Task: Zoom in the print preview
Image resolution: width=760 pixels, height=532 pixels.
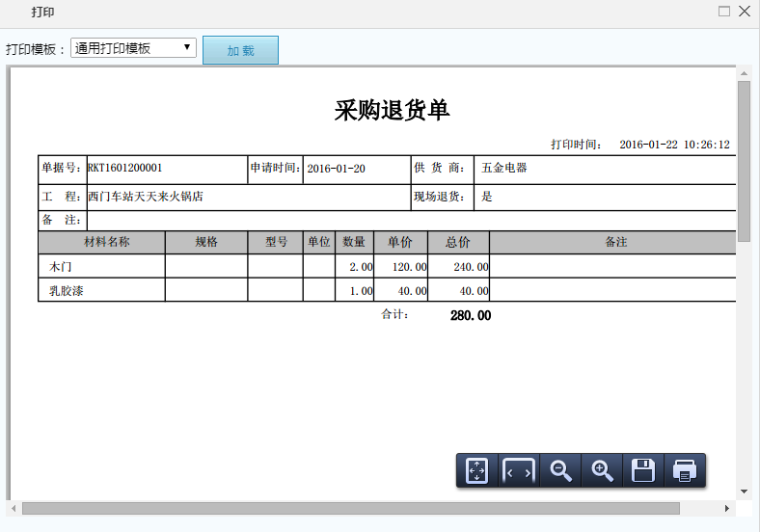Action: pyautogui.click(x=602, y=470)
